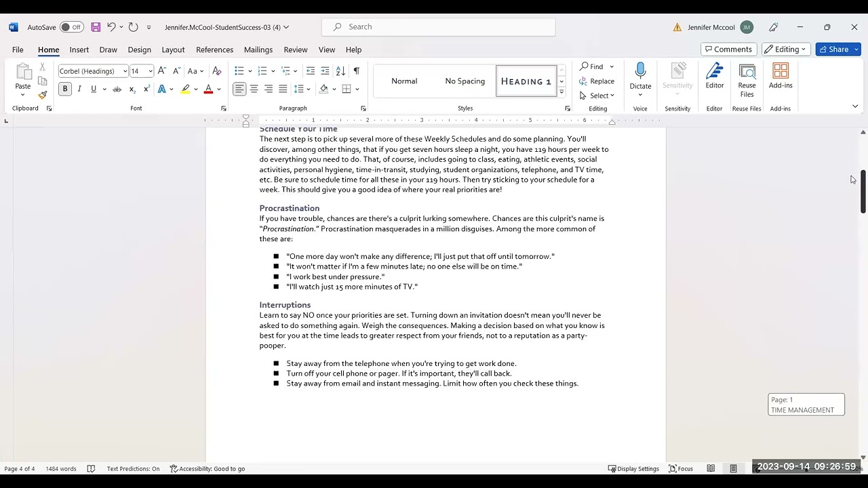Click the vertical scrollbar thumb
Viewport: 868px width, 488px height.
tap(863, 192)
